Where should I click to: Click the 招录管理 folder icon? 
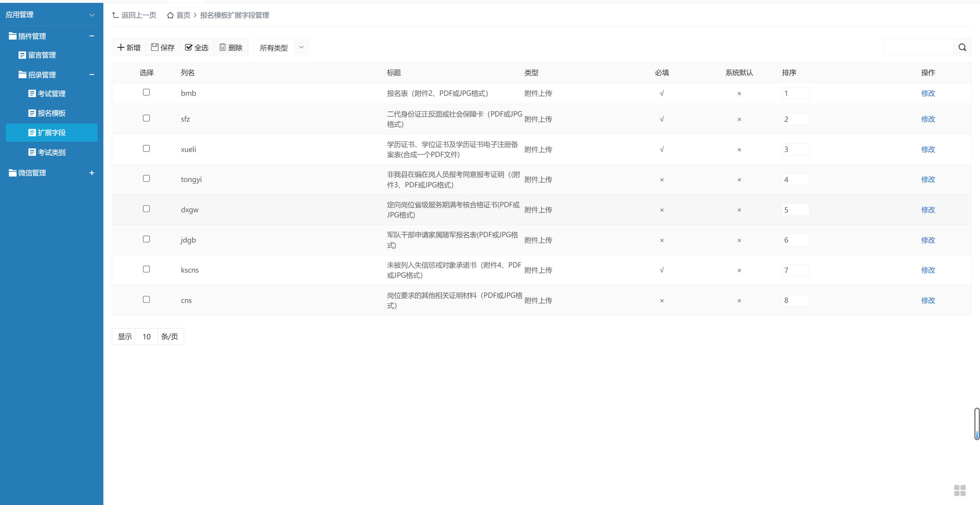pos(22,75)
